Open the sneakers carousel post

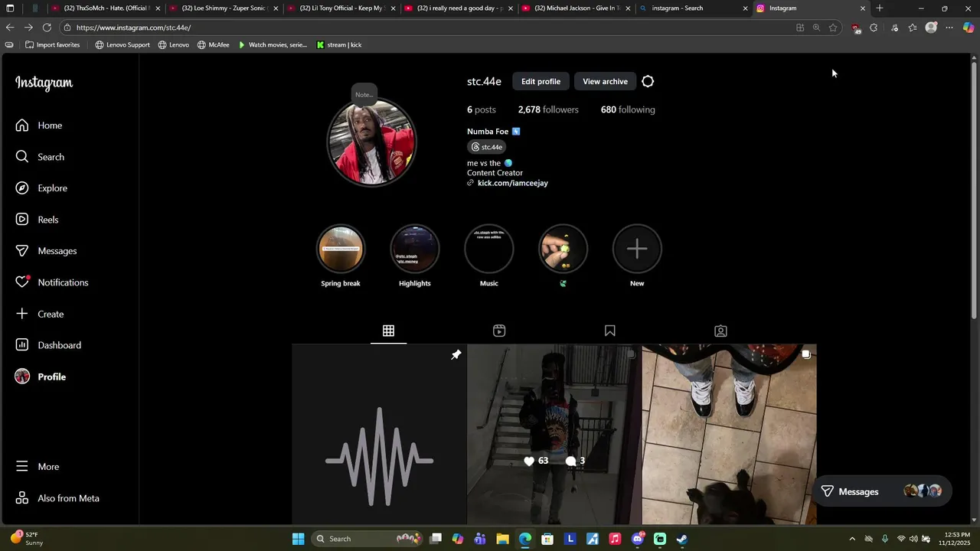(729, 435)
